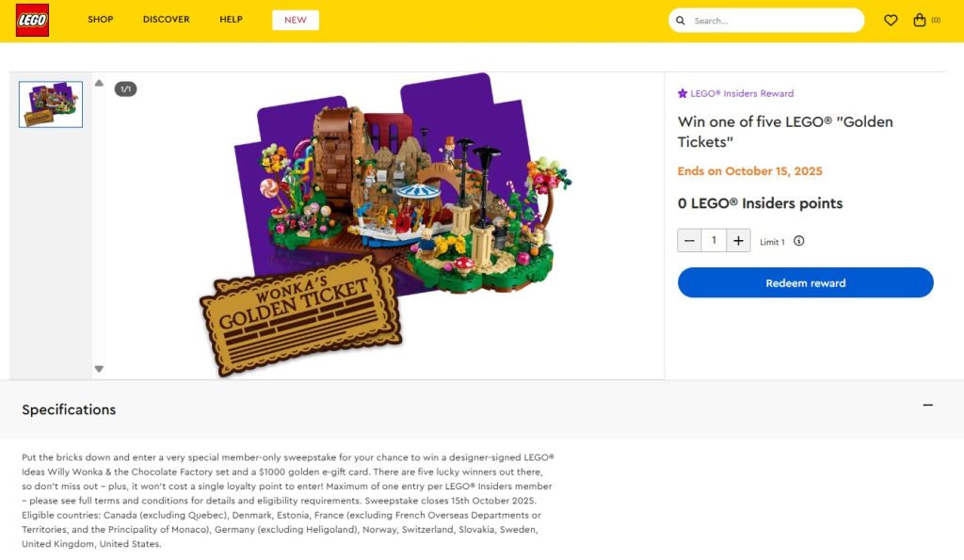
Task: Open the DISCOVER menu
Action: tap(167, 20)
